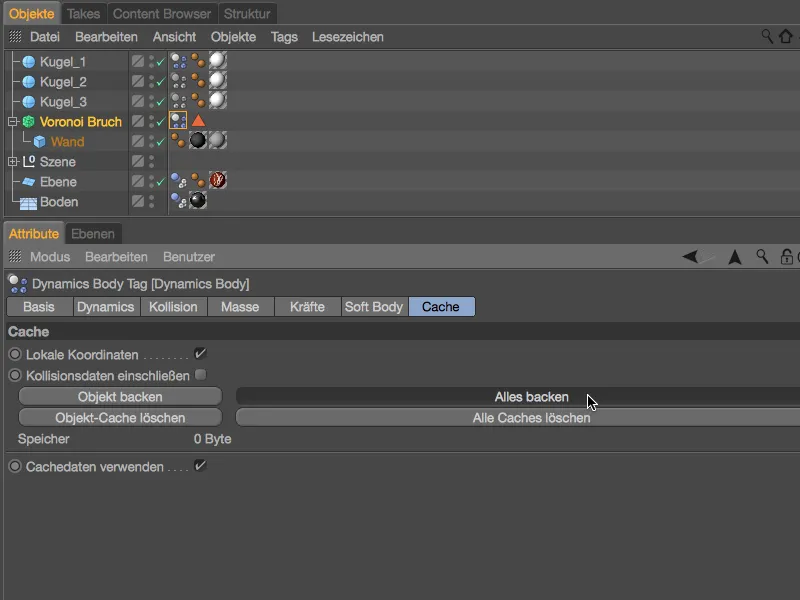Click the Alles backen button
This screenshot has height=600, width=800.
point(518,396)
